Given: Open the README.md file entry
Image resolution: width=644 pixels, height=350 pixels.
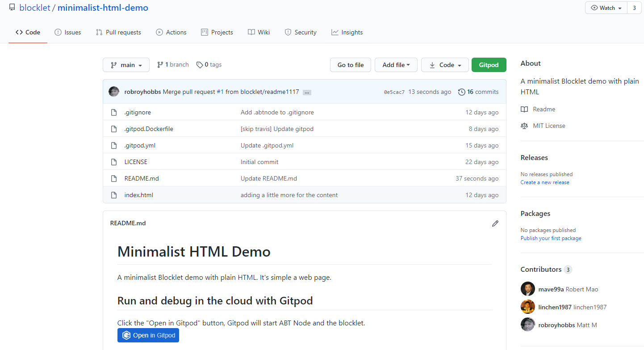Looking at the screenshot, I should click(142, 178).
